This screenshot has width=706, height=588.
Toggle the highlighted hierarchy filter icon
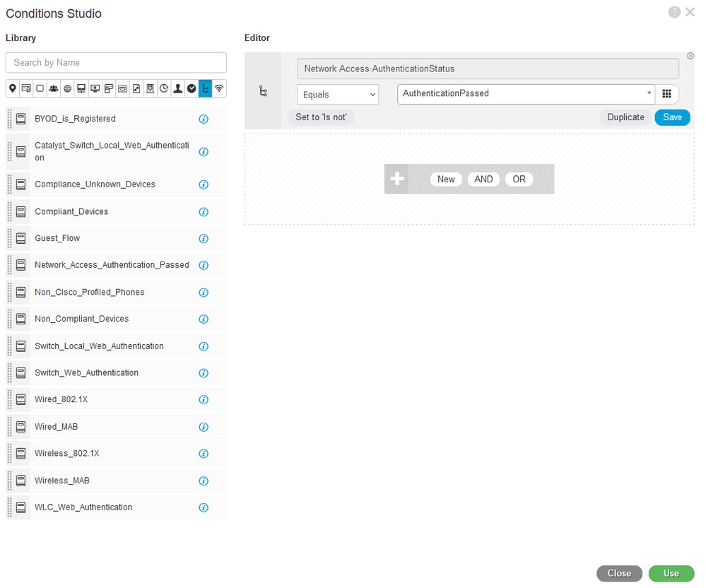206,88
